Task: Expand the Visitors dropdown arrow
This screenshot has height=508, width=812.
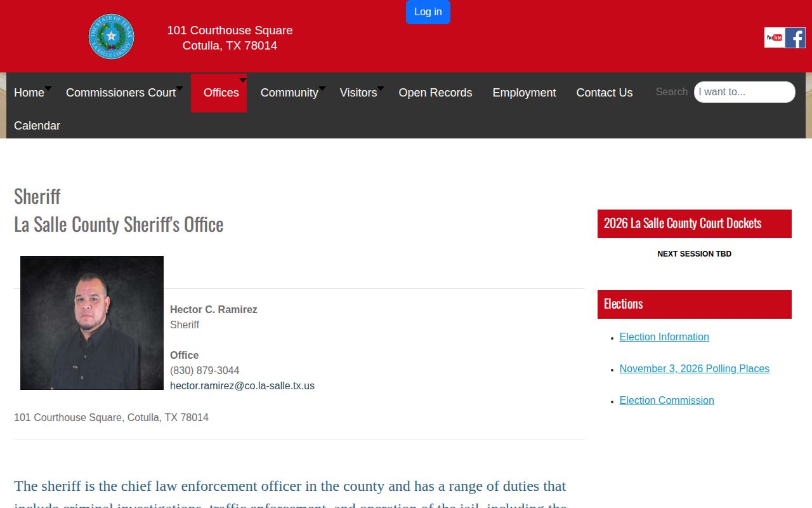Action: coord(381,88)
